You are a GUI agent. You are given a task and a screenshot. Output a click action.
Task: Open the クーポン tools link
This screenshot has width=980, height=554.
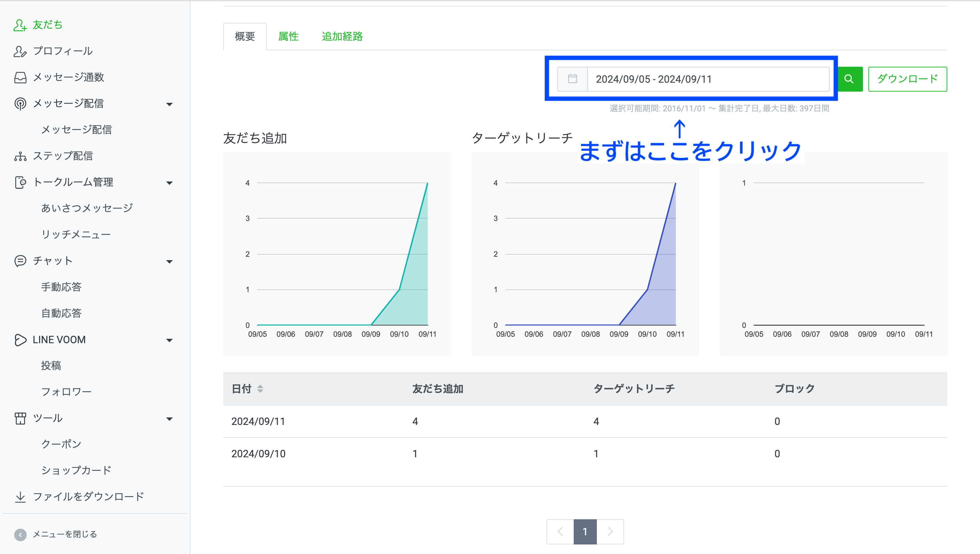(61, 444)
